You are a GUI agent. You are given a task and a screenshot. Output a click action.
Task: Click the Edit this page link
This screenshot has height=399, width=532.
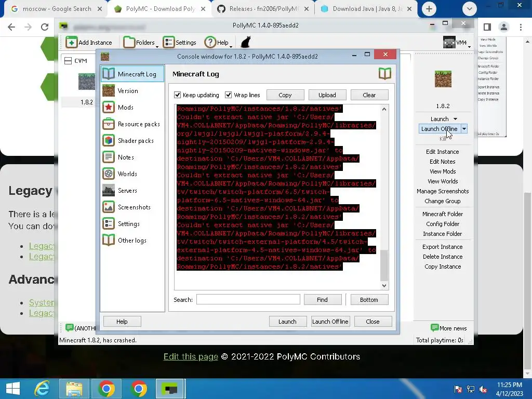(x=191, y=356)
